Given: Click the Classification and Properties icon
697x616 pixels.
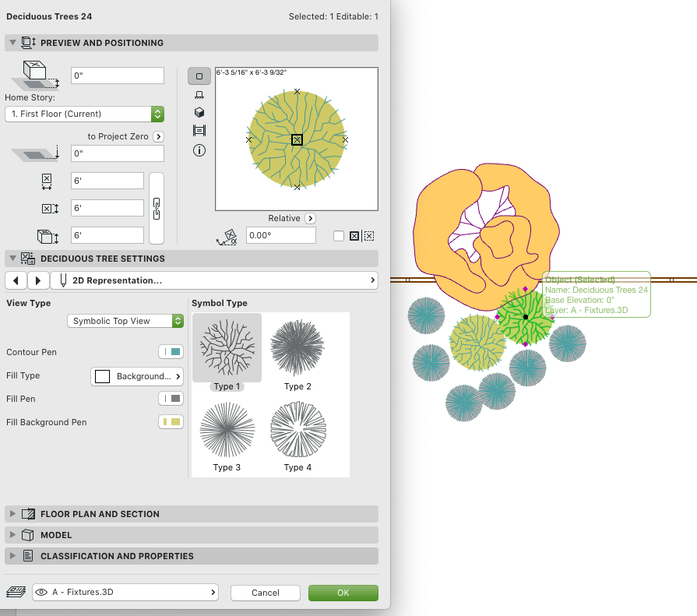Looking at the screenshot, I should 28,556.
